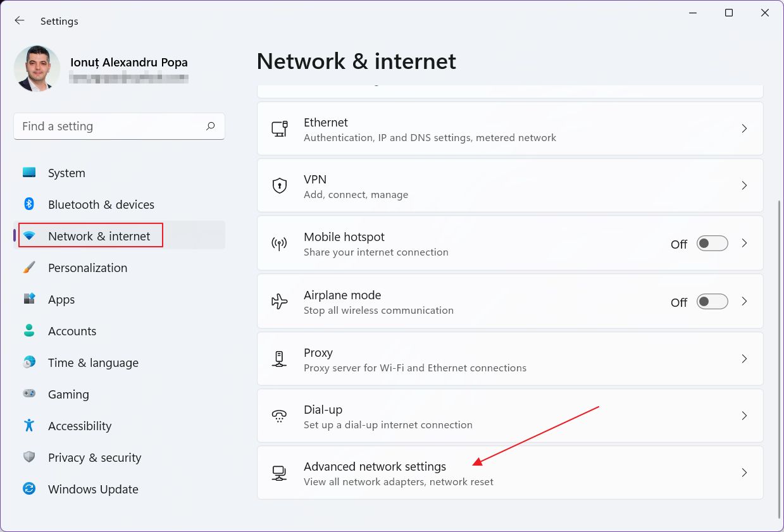Image resolution: width=784 pixels, height=532 pixels.
Task: Expand the Ethernet settings row
Action: click(x=744, y=128)
